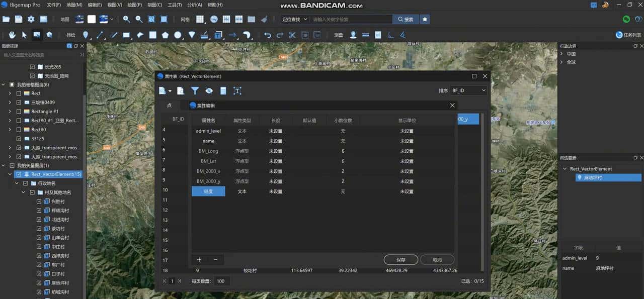Collapse the 村及其他地名 tree node
644x299 pixels.
point(24,192)
